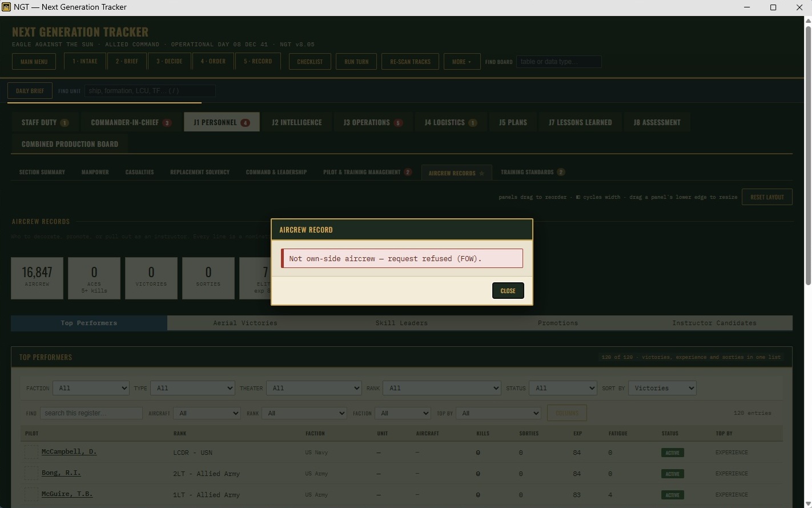
Task: Click the 16,847 Aircrew stat card
Action: pyautogui.click(x=37, y=278)
